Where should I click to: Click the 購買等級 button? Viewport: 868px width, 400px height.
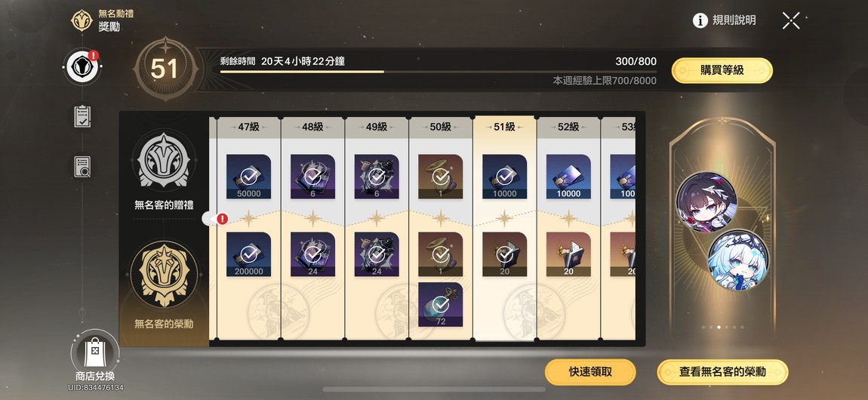[x=722, y=70]
